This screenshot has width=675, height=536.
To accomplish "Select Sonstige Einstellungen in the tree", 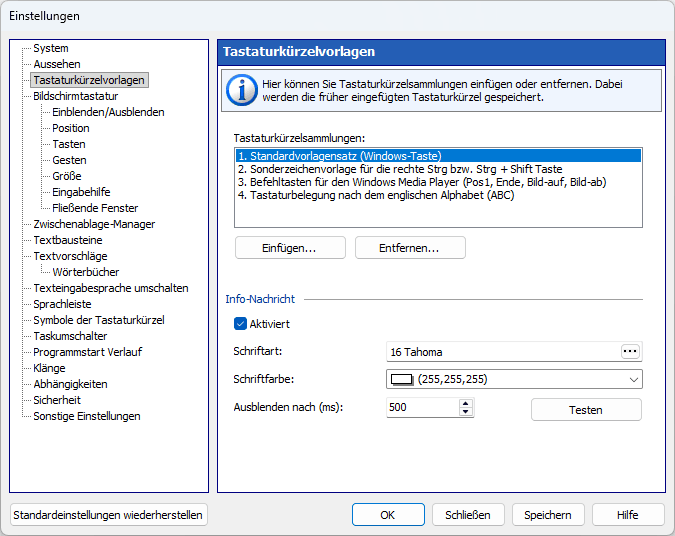I will click(x=87, y=416).
